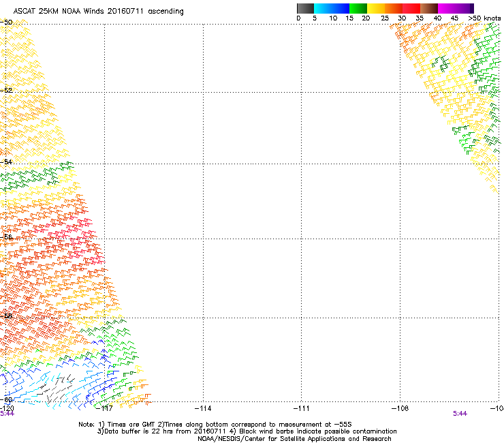
Task: Pick the magenta 40-45 knots color segment
Action: [x=447, y=8]
